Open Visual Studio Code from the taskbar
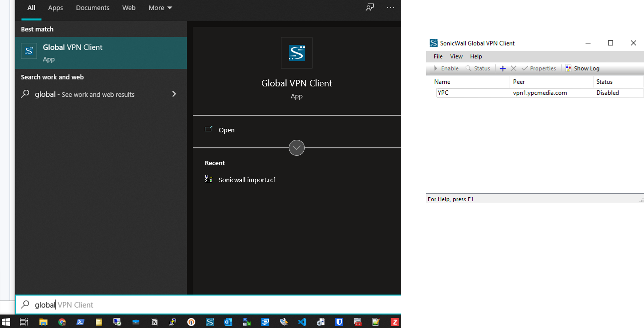Image resolution: width=644 pixels, height=328 pixels. 302,322
